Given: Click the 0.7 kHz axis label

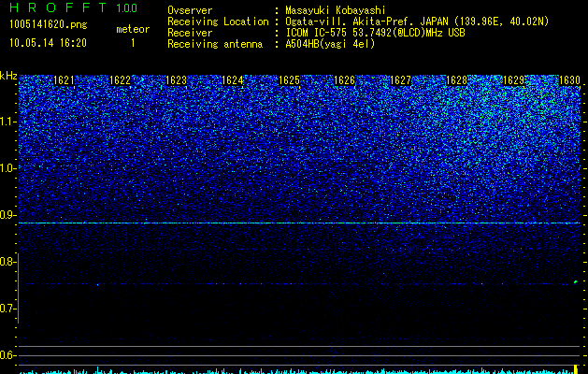Looking at the screenshot, I should pos(7,309).
